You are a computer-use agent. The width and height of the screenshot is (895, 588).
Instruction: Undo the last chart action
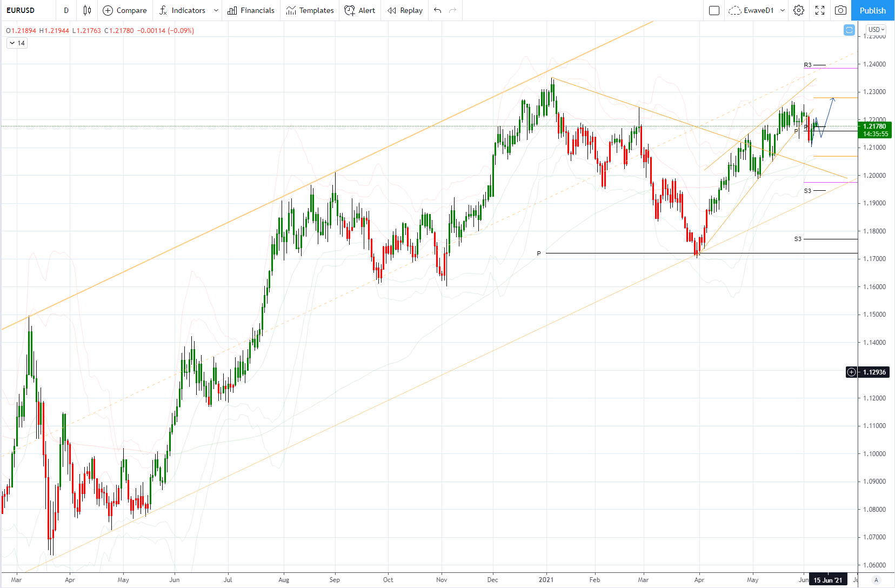tap(438, 10)
